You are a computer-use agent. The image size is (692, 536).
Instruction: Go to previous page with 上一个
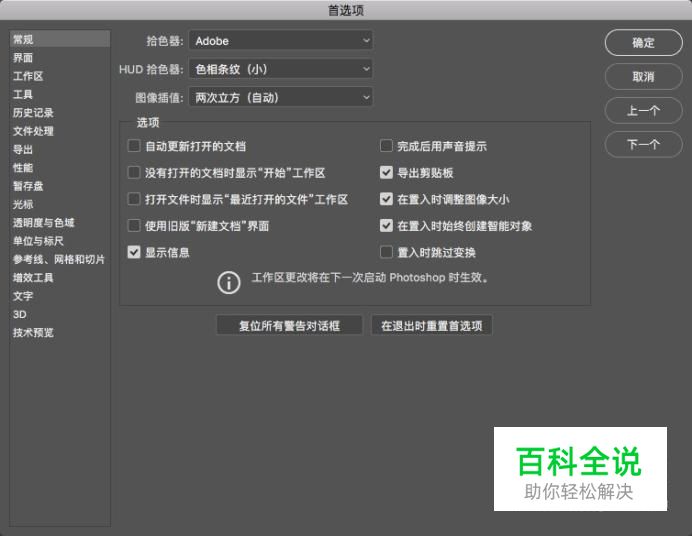click(x=643, y=110)
